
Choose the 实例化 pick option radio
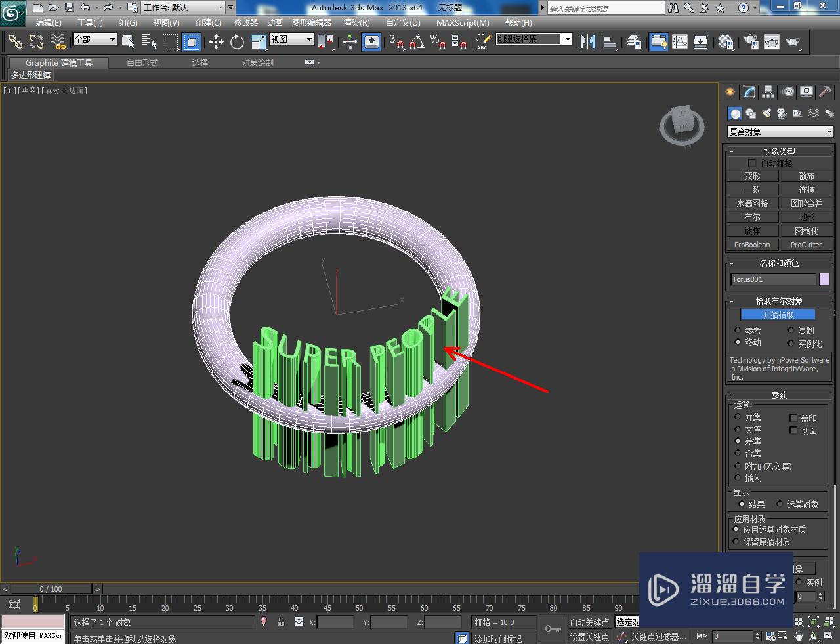[x=791, y=343]
